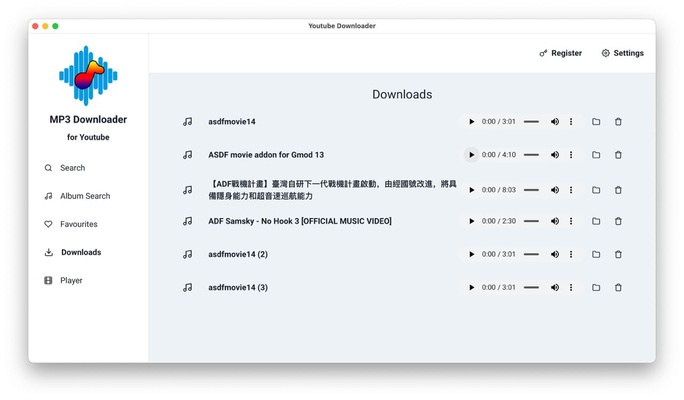Click the asdfmovie14 seek bar
The image size is (684, 400).
[x=531, y=122]
